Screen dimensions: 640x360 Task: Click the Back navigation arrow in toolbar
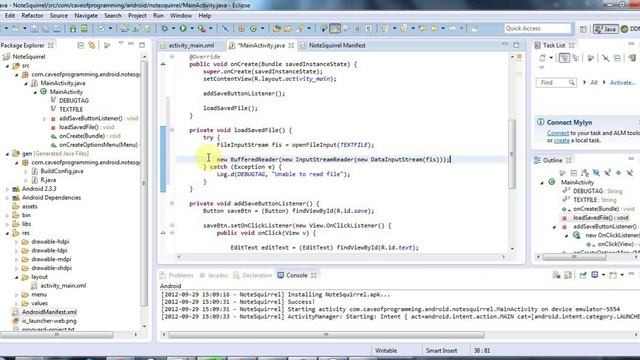tap(434, 28)
